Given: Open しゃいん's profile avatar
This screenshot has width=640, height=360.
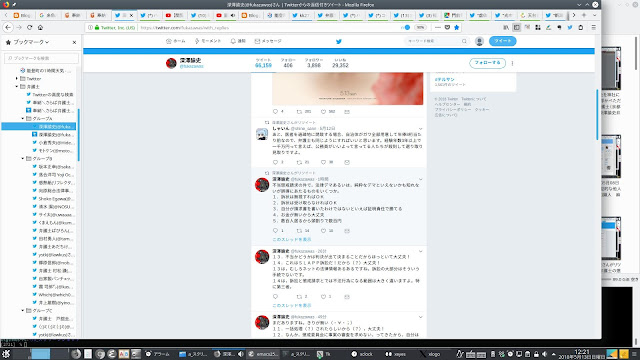Looking at the screenshot, I should [x=262, y=134].
